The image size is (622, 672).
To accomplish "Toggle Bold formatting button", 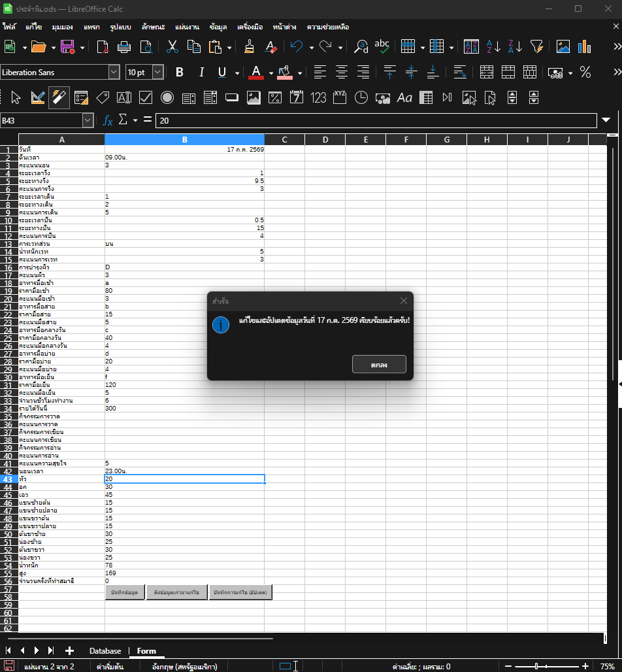I will click(x=180, y=73).
